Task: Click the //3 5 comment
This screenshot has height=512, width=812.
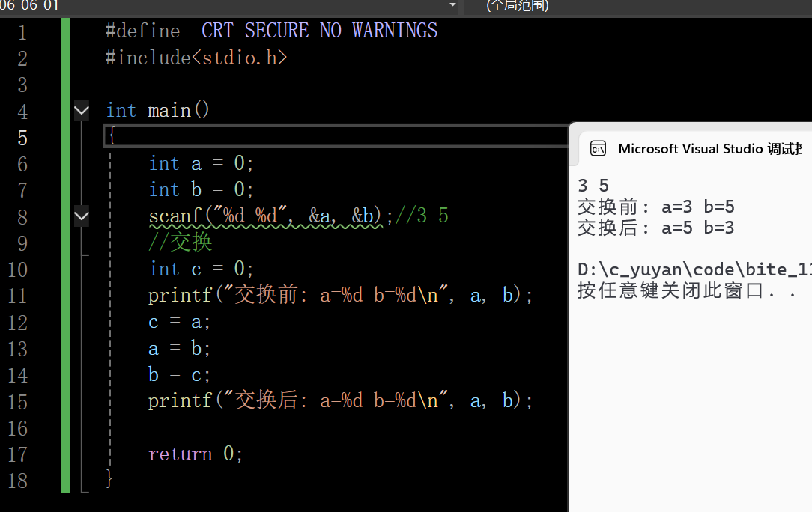Action: click(x=422, y=216)
